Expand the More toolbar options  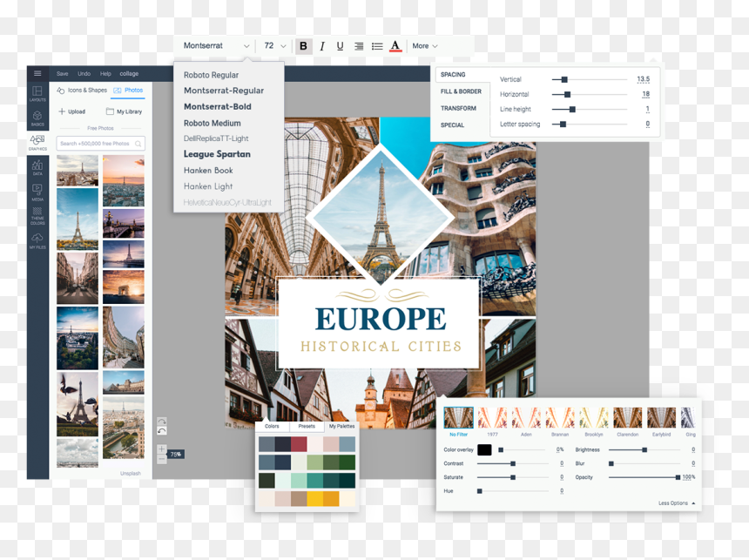(425, 46)
